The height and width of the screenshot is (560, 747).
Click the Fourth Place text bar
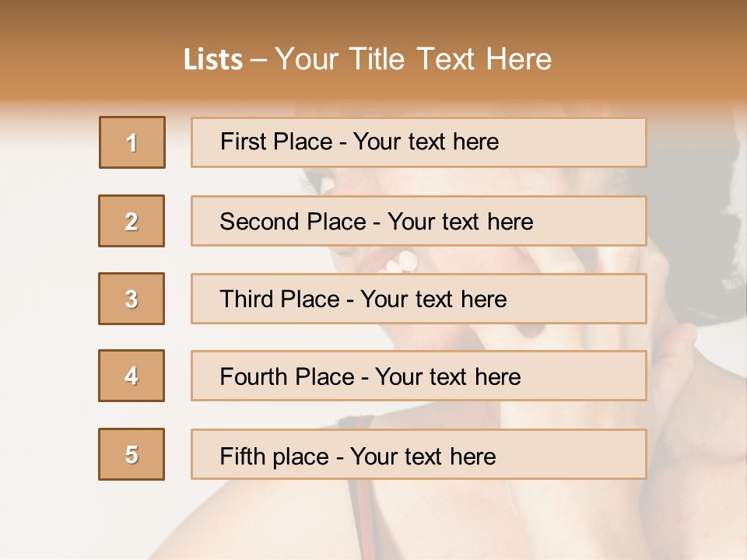pos(419,376)
